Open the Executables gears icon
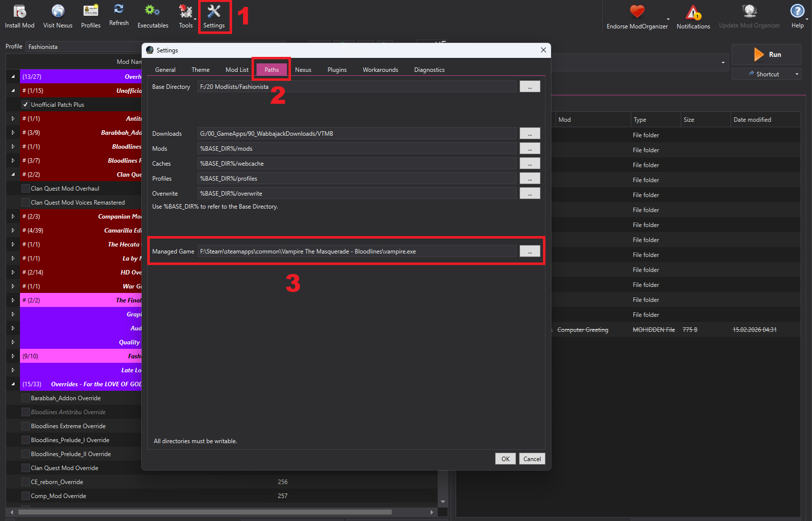 (152, 11)
